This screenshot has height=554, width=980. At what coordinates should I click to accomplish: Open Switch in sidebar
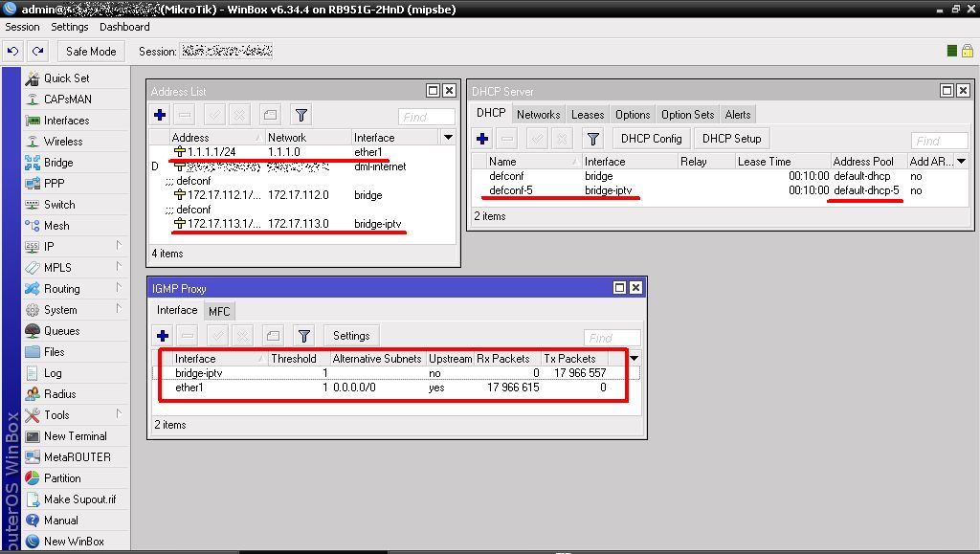75,204
